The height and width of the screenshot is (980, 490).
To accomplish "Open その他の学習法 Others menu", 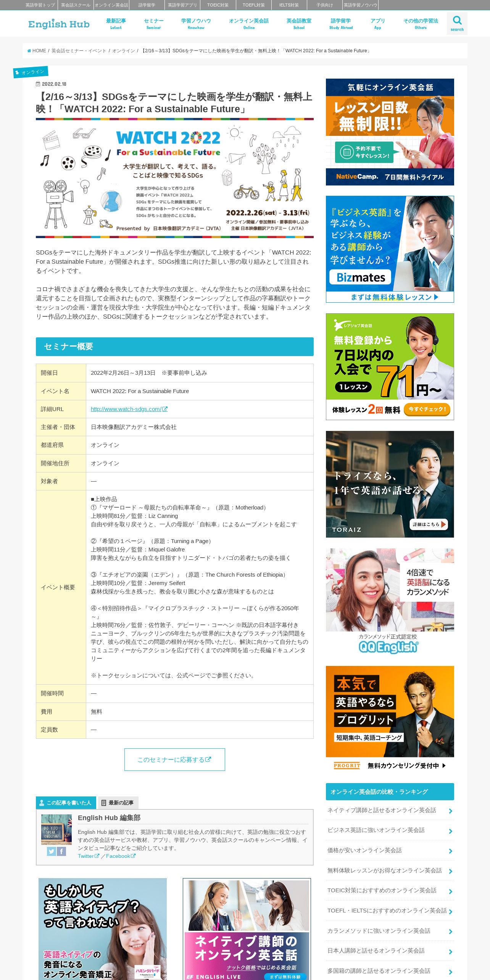I will [421, 24].
